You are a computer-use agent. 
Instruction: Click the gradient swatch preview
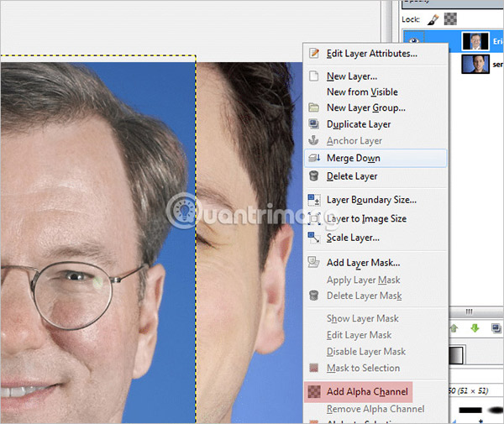457,355
